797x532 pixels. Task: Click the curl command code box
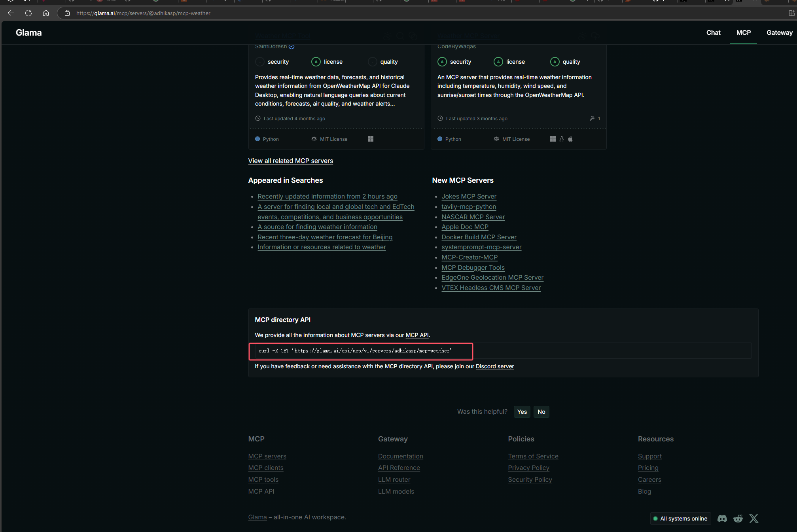tap(360, 351)
